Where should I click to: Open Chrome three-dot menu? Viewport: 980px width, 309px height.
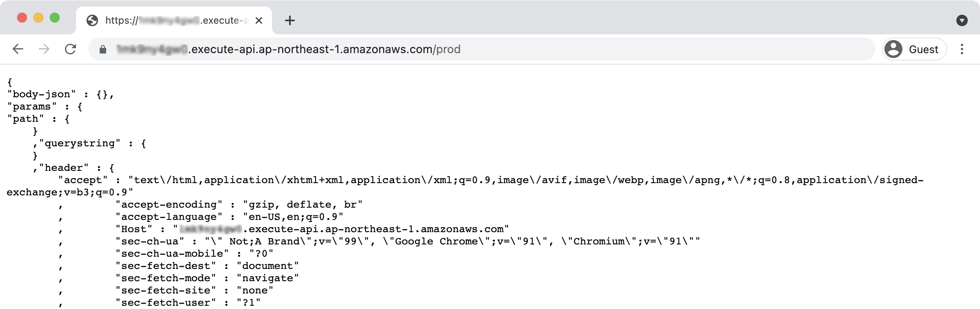tap(962, 49)
